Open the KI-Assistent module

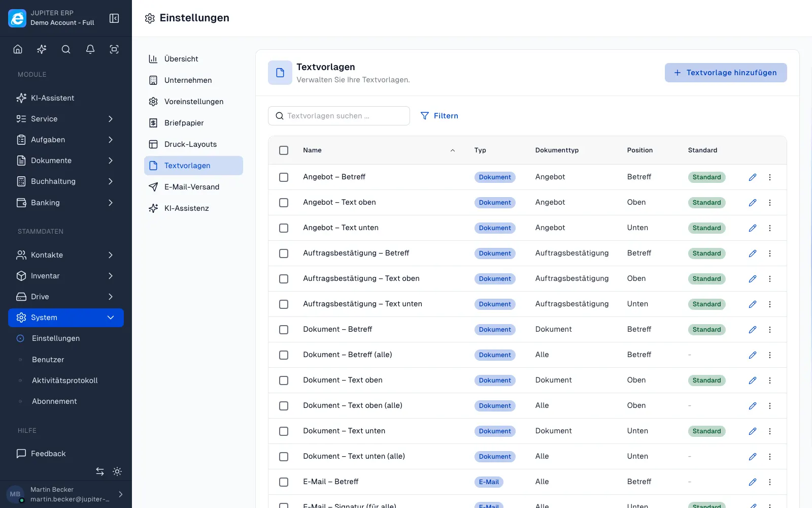[x=66, y=98]
